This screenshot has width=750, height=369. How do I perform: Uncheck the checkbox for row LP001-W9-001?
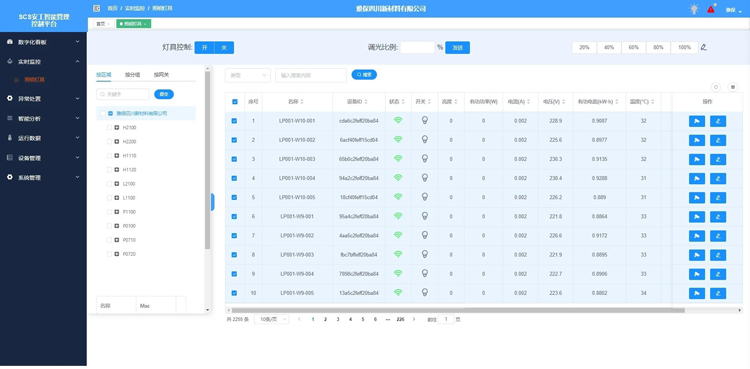pos(234,216)
